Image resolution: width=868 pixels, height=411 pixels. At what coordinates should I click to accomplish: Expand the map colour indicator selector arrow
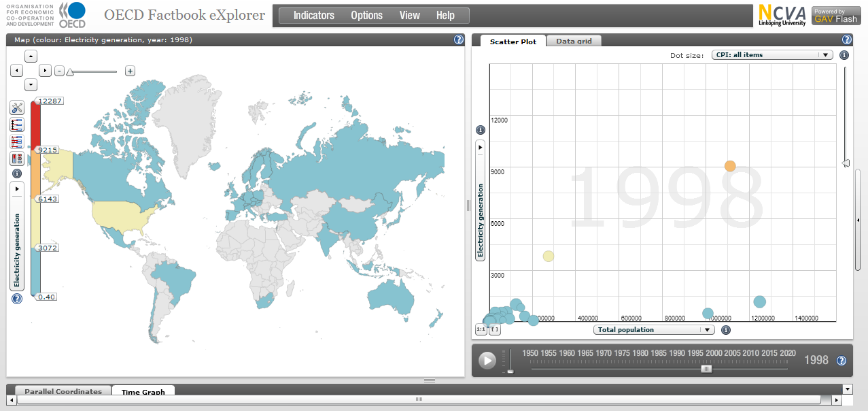click(x=17, y=188)
